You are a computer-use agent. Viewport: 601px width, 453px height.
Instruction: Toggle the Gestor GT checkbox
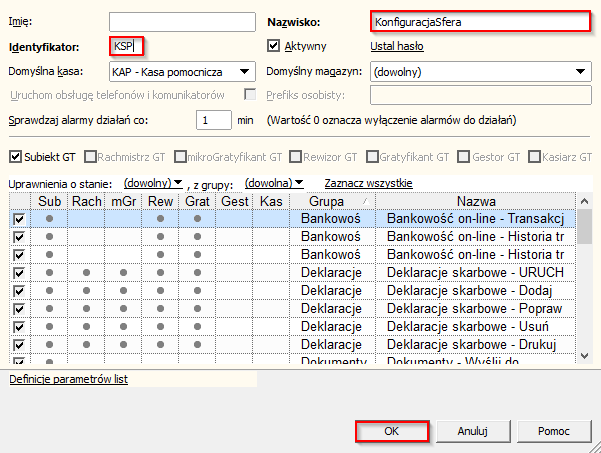click(x=463, y=157)
